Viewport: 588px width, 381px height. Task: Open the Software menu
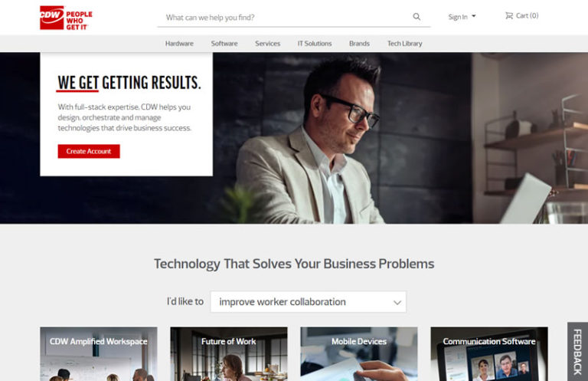point(224,44)
